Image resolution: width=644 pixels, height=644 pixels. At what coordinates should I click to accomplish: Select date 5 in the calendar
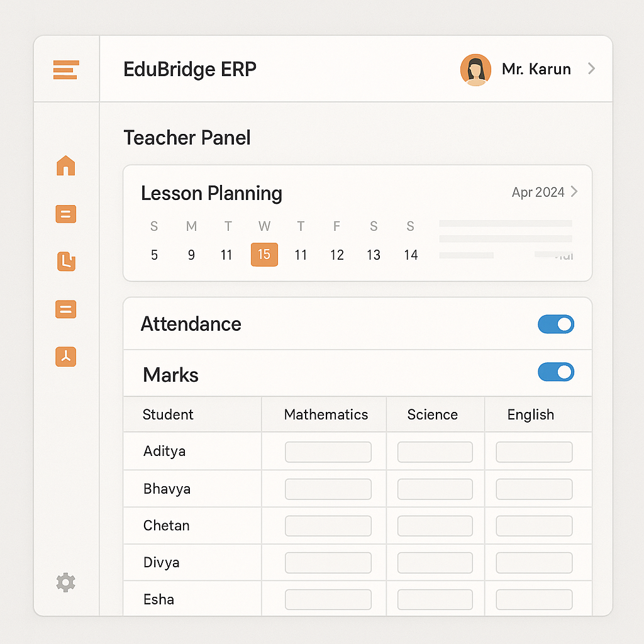(x=155, y=255)
